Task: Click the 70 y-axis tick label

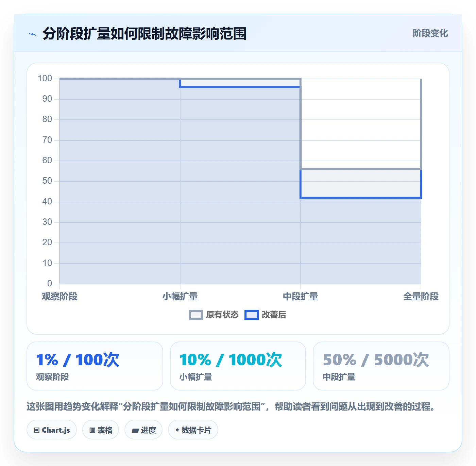Action: click(x=47, y=140)
